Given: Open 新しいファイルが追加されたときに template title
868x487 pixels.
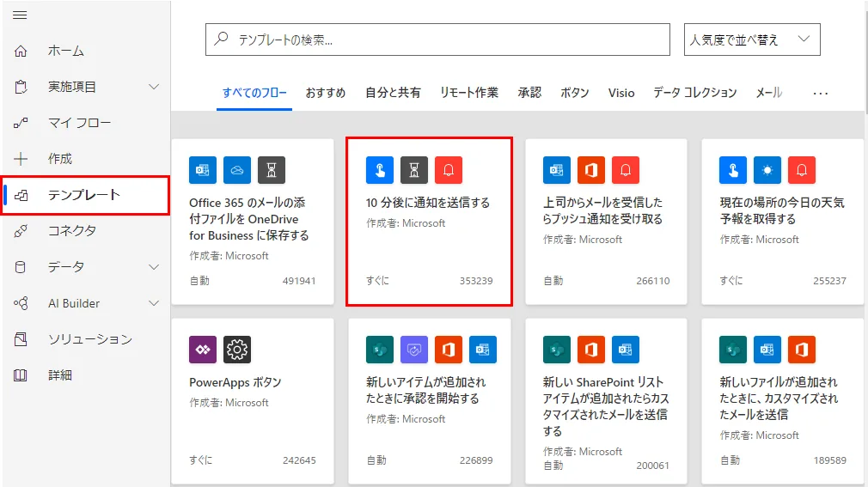Looking at the screenshot, I should tap(779, 399).
